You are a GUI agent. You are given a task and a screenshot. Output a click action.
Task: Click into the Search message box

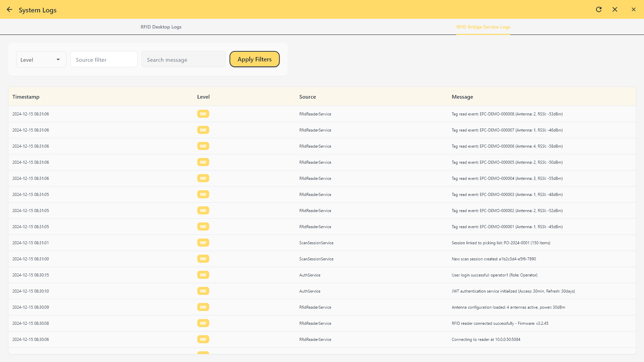[183, 60]
